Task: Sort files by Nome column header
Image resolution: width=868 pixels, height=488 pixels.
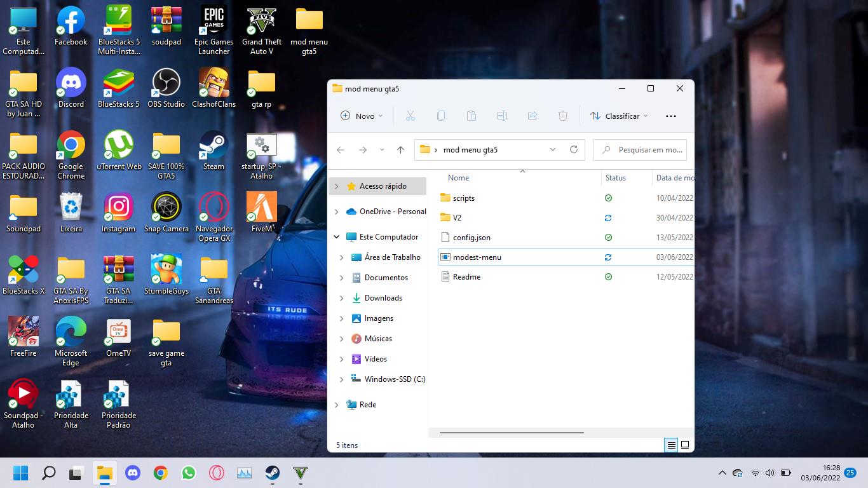Action: (458, 178)
